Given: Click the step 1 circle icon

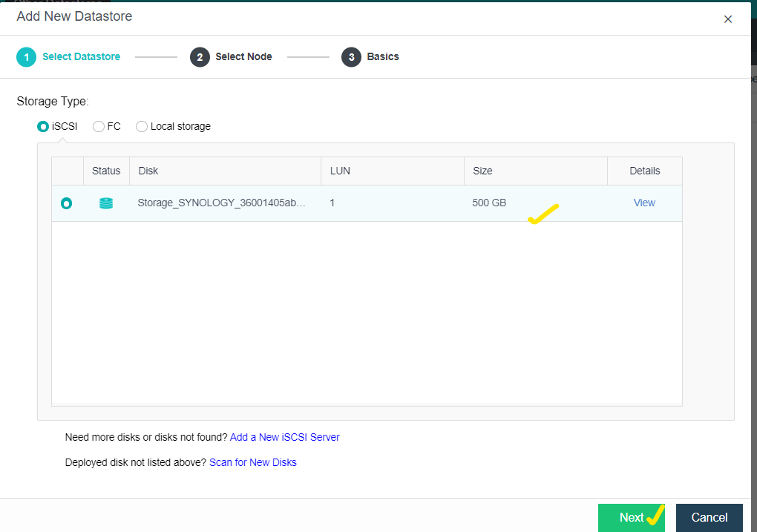Looking at the screenshot, I should 26,57.
